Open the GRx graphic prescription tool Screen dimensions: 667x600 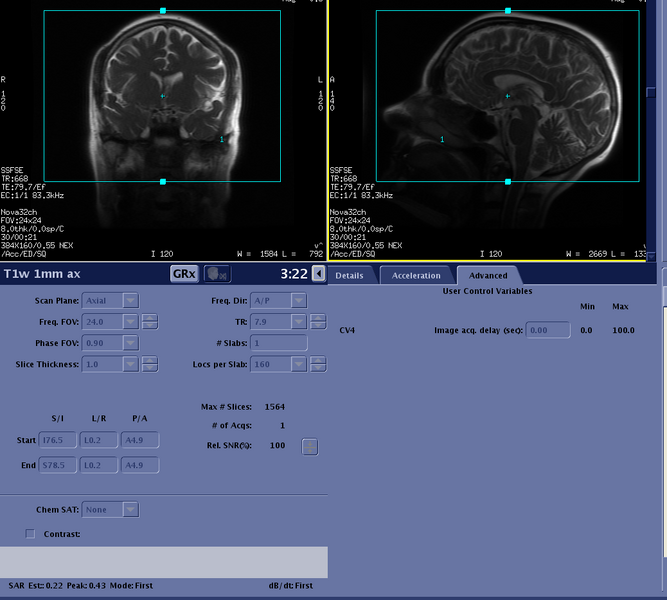pyautogui.click(x=184, y=274)
